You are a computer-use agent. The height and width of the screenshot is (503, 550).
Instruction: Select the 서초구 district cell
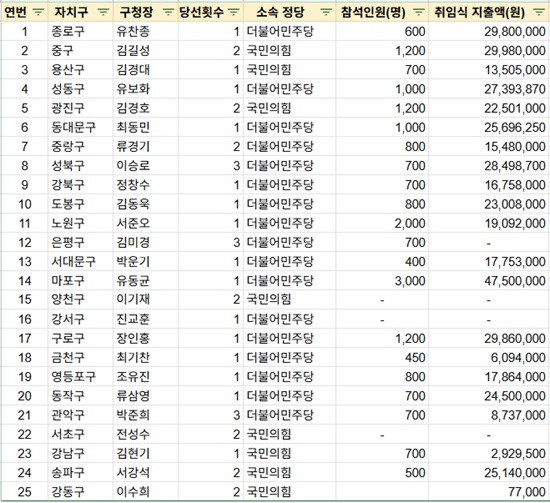(x=81, y=434)
